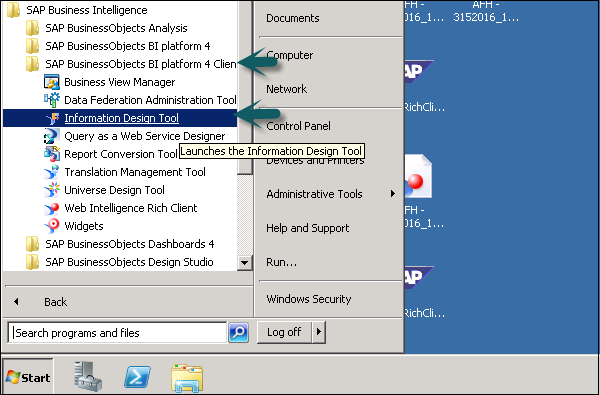Open Server Manager from taskbar
Image resolution: width=600 pixels, height=395 pixels.
pyautogui.click(x=88, y=377)
